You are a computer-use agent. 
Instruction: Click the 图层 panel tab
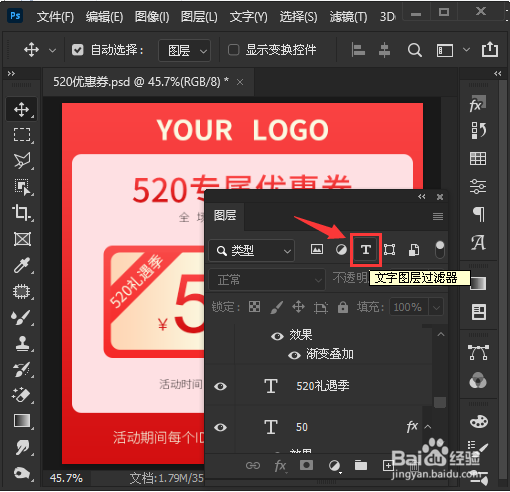(x=225, y=216)
